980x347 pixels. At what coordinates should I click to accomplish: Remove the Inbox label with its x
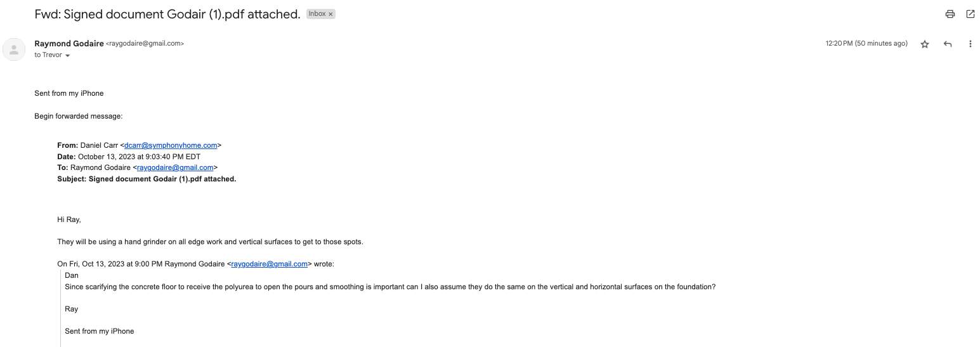[x=330, y=14]
